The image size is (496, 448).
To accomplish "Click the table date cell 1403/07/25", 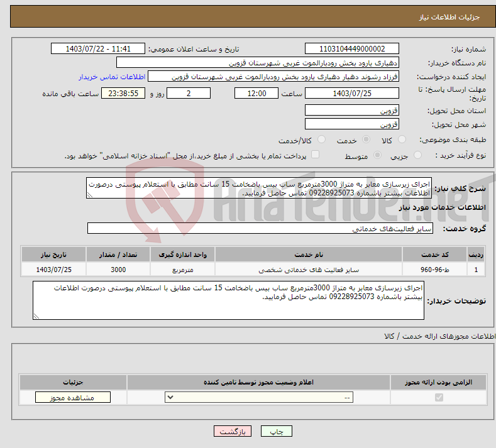I will pos(54,270).
